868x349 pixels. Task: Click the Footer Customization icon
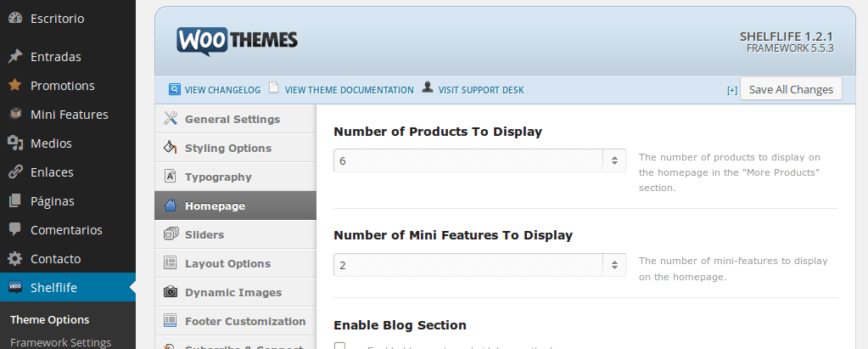pos(171,320)
